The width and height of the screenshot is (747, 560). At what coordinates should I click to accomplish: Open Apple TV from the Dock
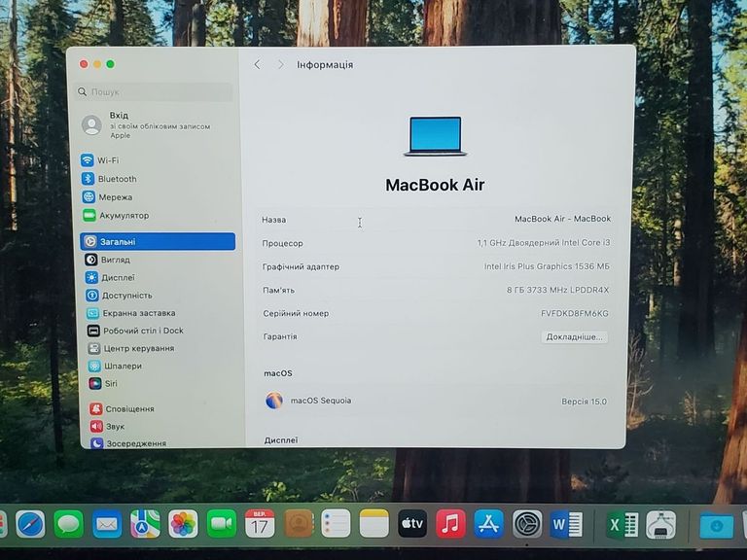pos(412,524)
